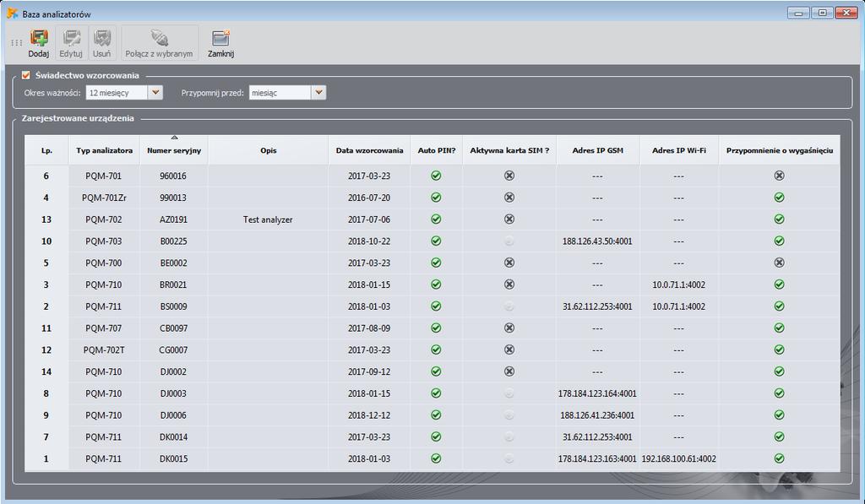Click expiry reminder check for CG0007
This screenshot has height=504, width=865.
(x=779, y=350)
